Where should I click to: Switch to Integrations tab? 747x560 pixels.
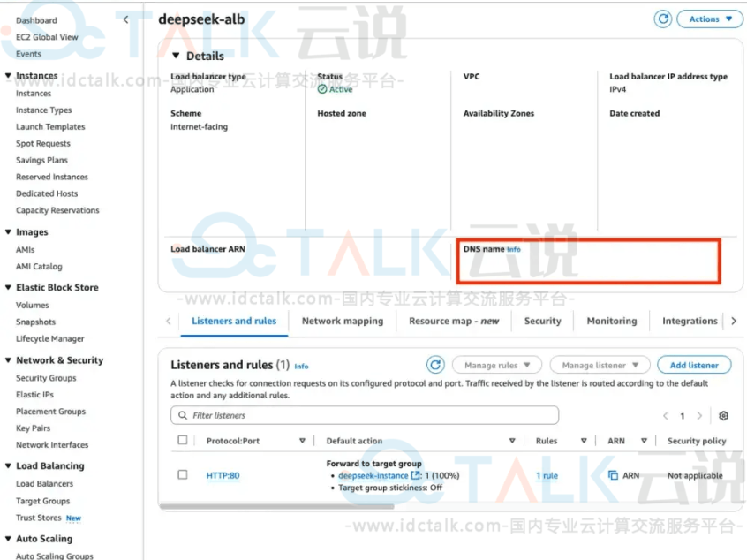click(x=690, y=321)
